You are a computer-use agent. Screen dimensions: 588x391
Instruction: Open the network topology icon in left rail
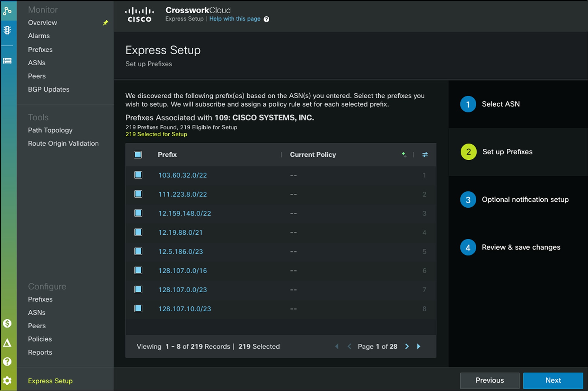click(x=7, y=11)
